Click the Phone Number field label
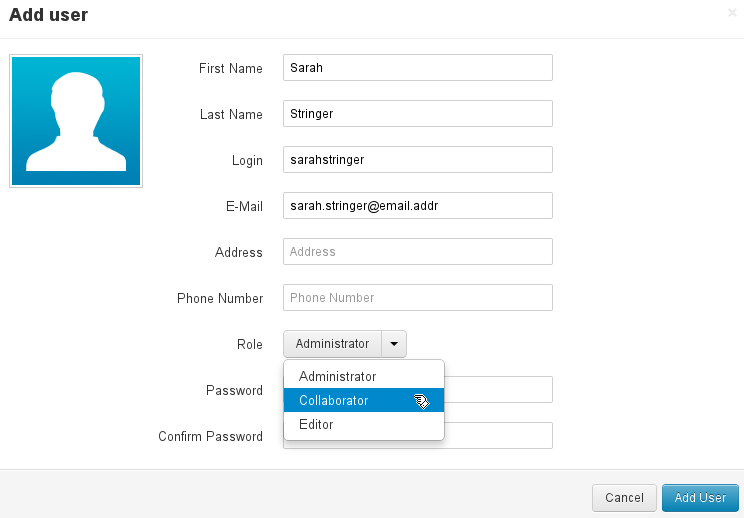Screen dimensions: 744x518 tap(220, 298)
